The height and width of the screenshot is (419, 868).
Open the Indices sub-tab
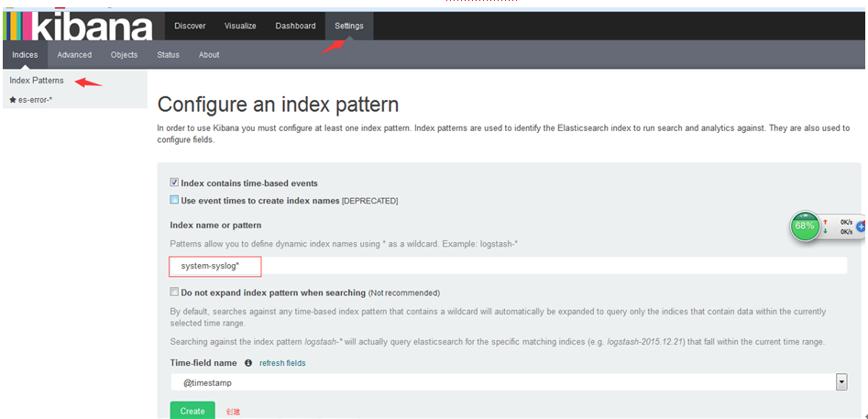pos(25,55)
